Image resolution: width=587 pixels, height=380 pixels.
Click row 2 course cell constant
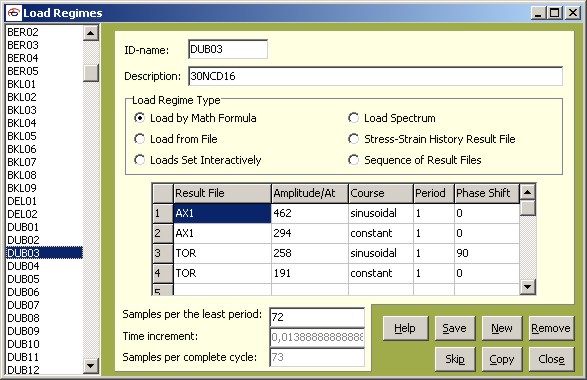coord(381,234)
